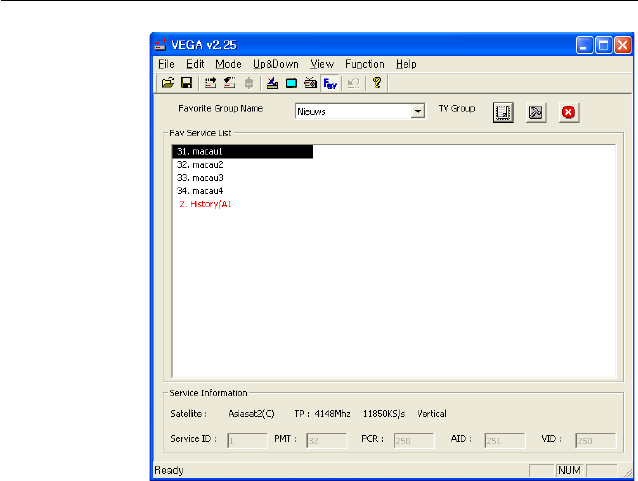Click the edit favorite group pencil button
Image resolution: width=638 pixels, height=481 pixels.
(536, 112)
